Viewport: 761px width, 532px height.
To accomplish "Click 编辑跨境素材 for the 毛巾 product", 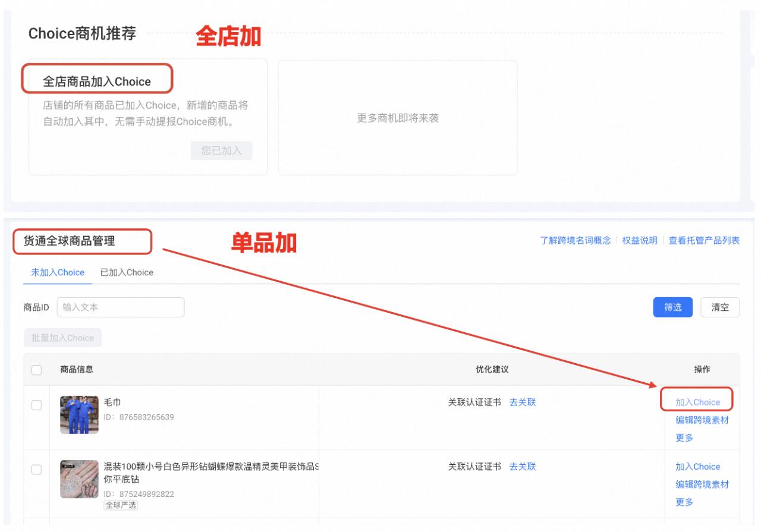I will pos(702,420).
